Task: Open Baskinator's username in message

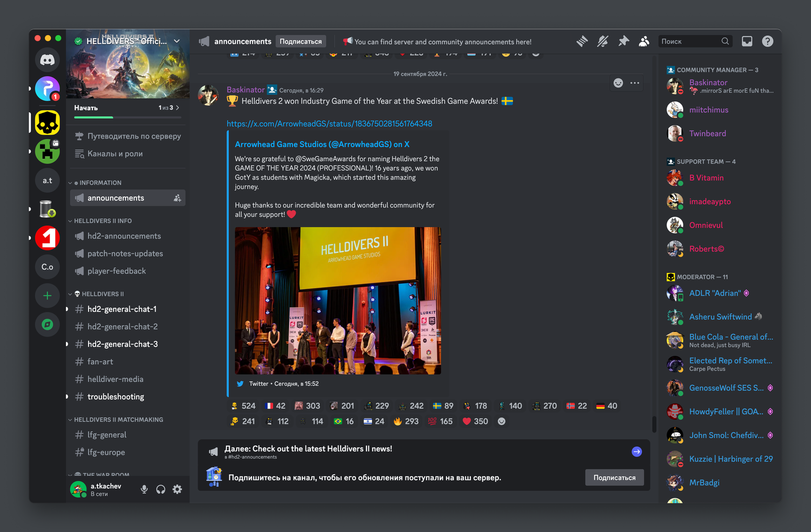Action: click(x=245, y=90)
